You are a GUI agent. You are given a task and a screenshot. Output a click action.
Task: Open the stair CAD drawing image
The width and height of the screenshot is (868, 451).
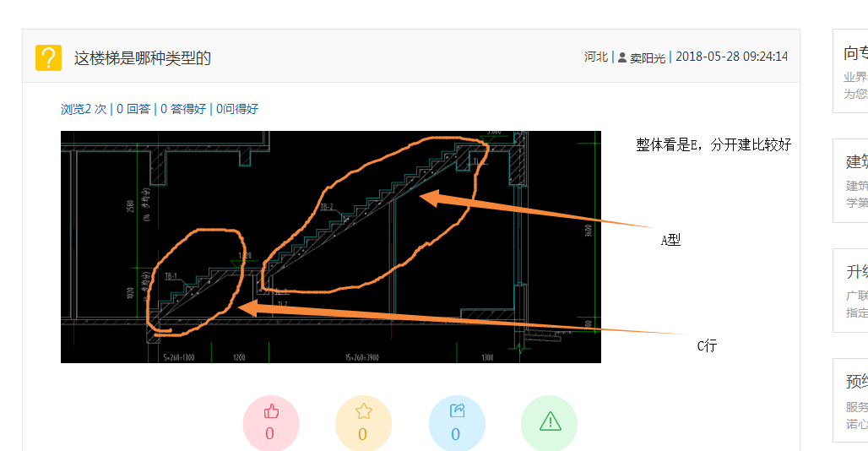pos(330,247)
